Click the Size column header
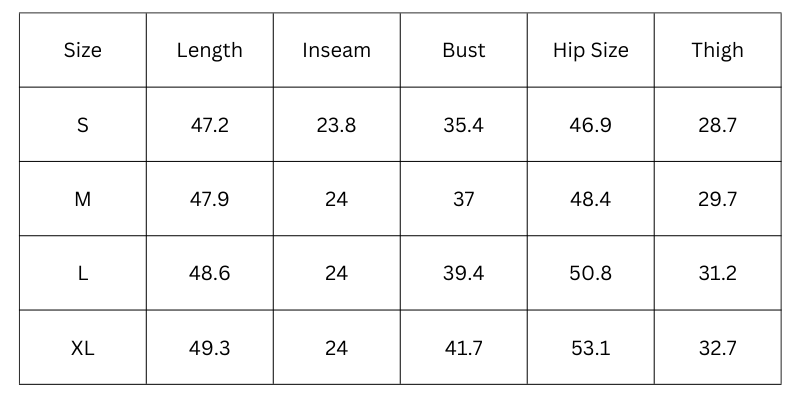The image size is (800, 400). coord(83,50)
